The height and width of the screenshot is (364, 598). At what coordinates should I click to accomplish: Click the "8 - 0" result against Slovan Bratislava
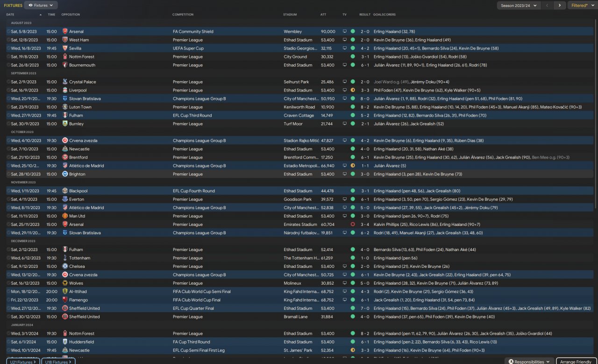click(x=365, y=99)
